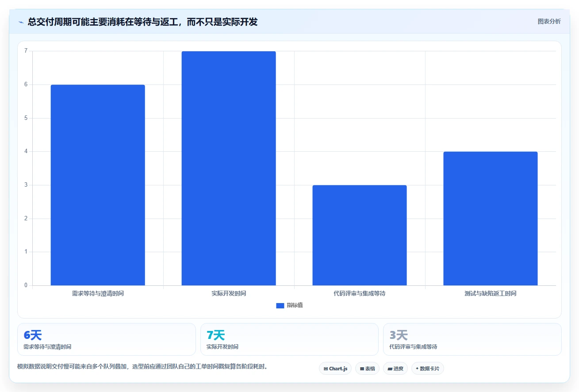The height and width of the screenshot is (392, 579).
Task: Click the 7天 value text
Action: coord(216,335)
